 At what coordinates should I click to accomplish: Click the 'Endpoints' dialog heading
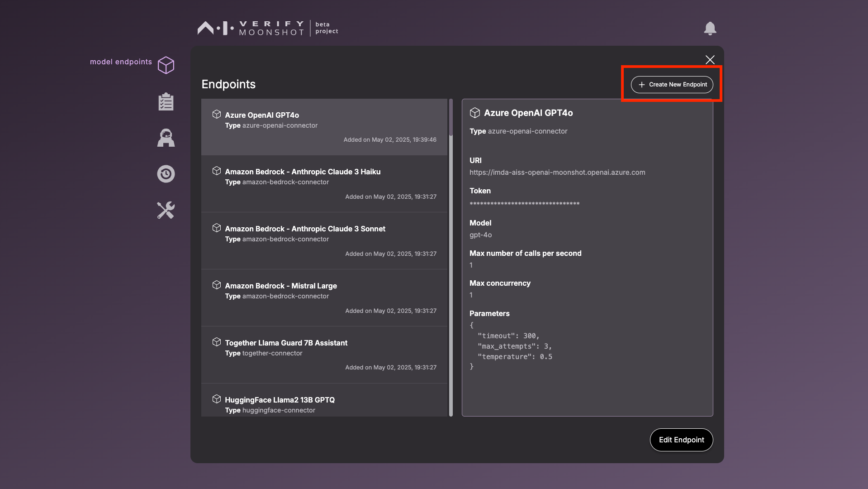[x=228, y=84]
